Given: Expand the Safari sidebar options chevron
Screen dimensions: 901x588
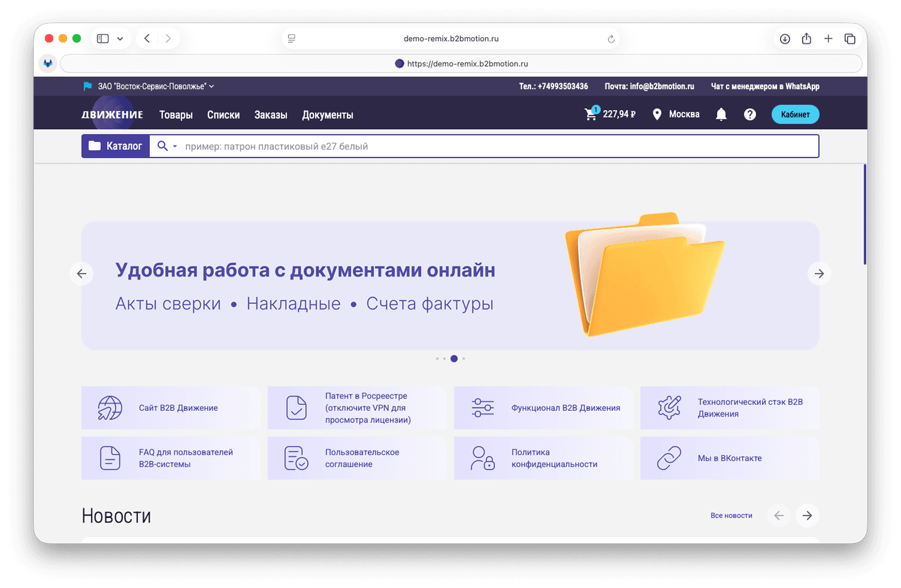Looking at the screenshot, I should (120, 39).
